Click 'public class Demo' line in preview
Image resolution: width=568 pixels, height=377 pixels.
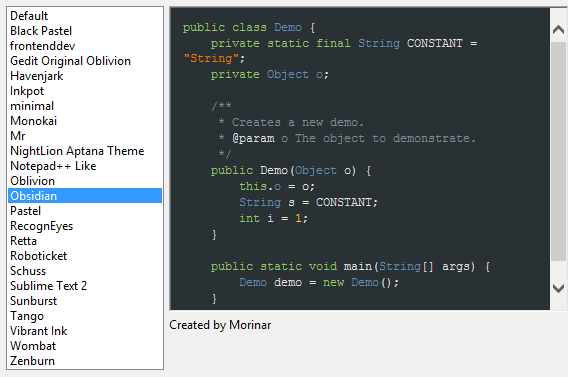pos(249,28)
